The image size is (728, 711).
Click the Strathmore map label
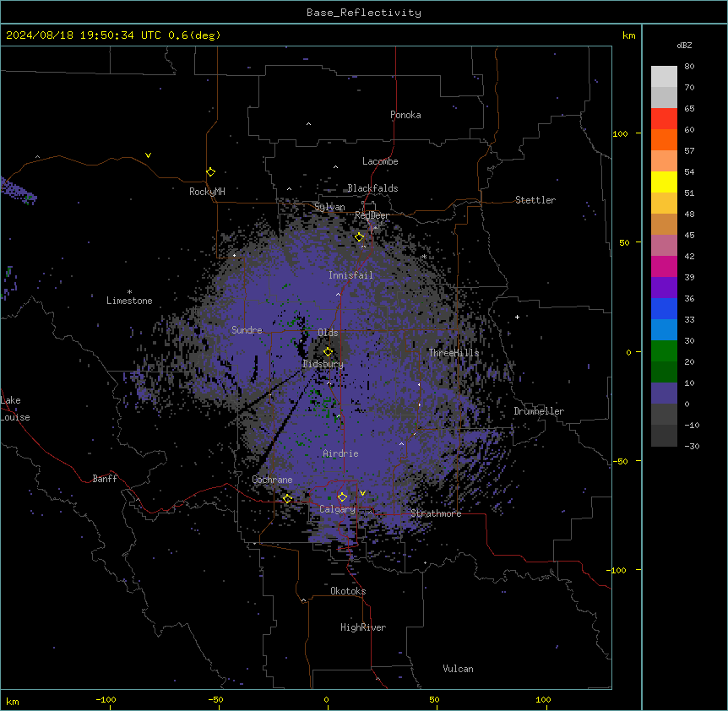click(x=436, y=513)
